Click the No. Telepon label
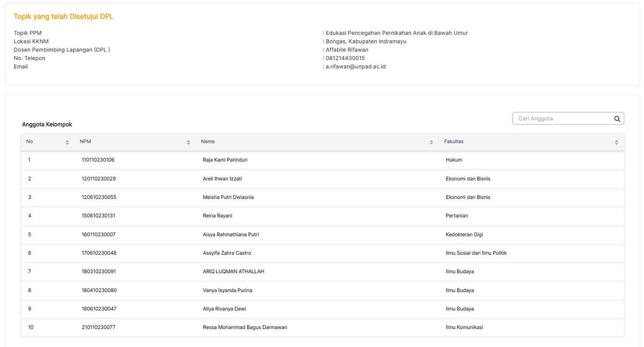This screenshot has width=644, height=347. point(30,58)
